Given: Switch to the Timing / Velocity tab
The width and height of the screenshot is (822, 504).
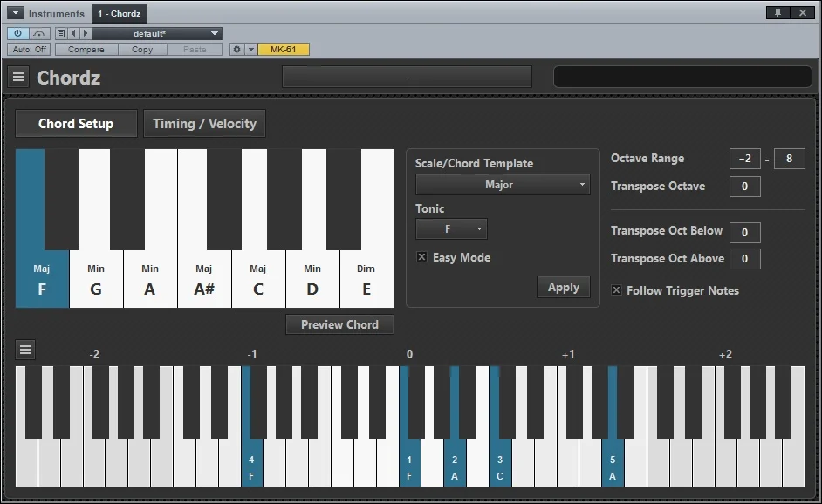Looking at the screenshot, I should [x=204, y=124].
